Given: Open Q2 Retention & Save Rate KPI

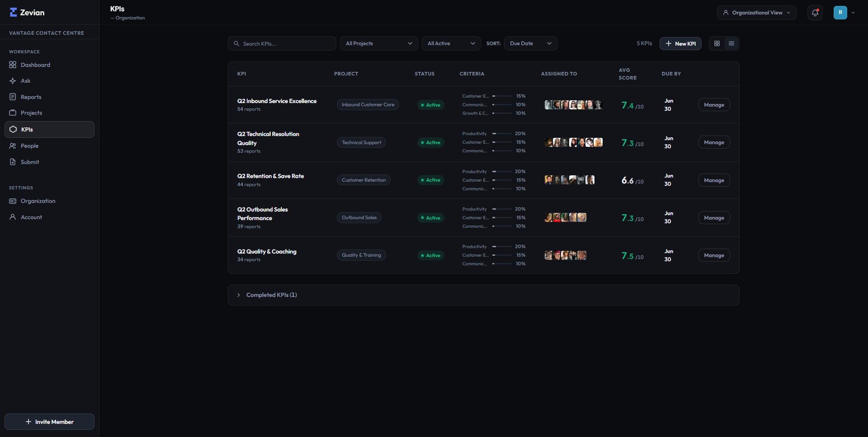Looking at the screenshot, I should [x=270, y=176].
